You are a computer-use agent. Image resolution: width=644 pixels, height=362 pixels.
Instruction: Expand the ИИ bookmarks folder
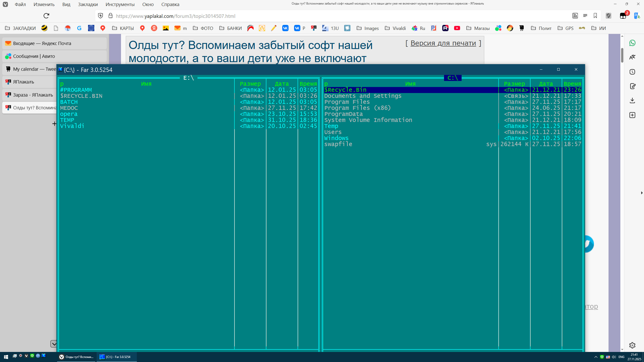point(598,28)
